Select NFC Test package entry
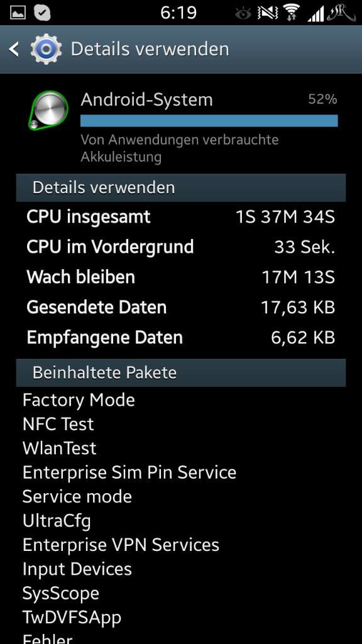 [x=58, y=425]
